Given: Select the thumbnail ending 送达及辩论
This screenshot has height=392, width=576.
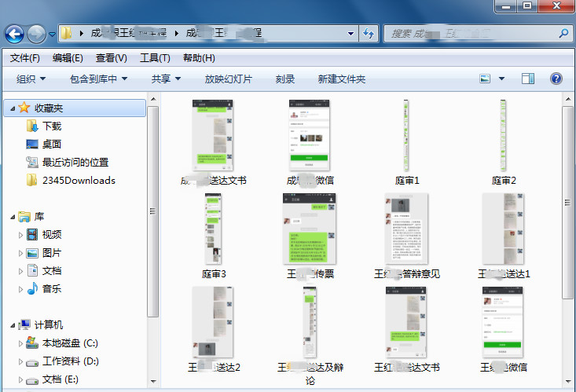Looking at the screenshot, I should tap(310, 322).
